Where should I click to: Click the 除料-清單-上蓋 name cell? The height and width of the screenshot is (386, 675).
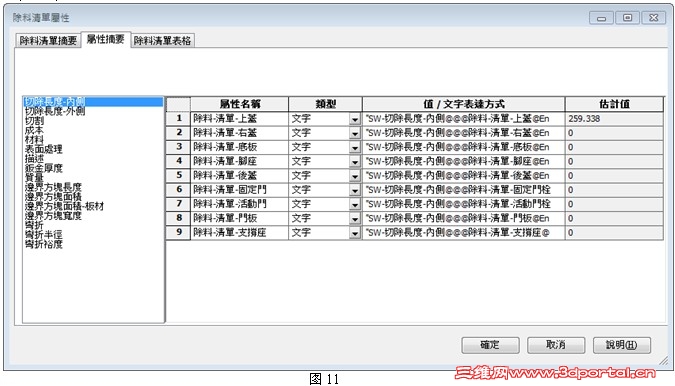click(x=239, y=119)
